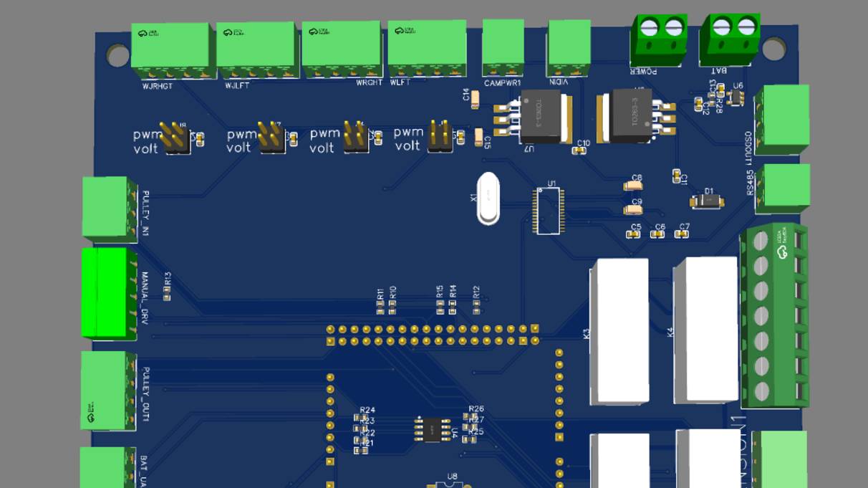Click the U4 SOIC chip
868x488 pixels.
tap(433, 429)
